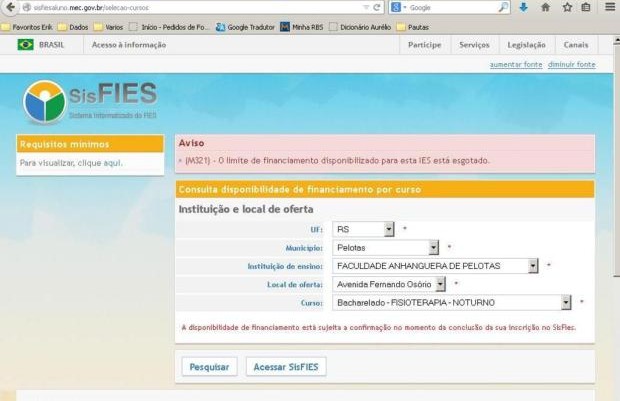Click the Pesquisar button
The image size is (620, 401).
pos(210,367)
